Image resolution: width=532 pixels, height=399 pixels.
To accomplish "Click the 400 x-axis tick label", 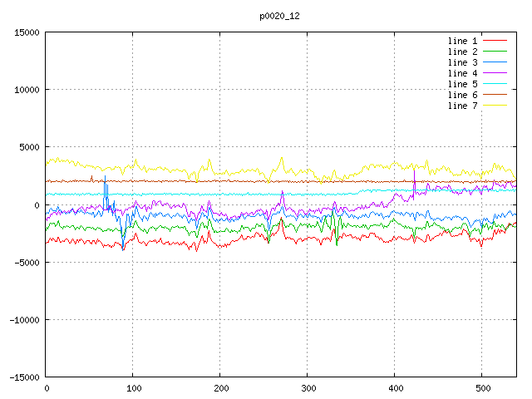I will pos(395,388).
